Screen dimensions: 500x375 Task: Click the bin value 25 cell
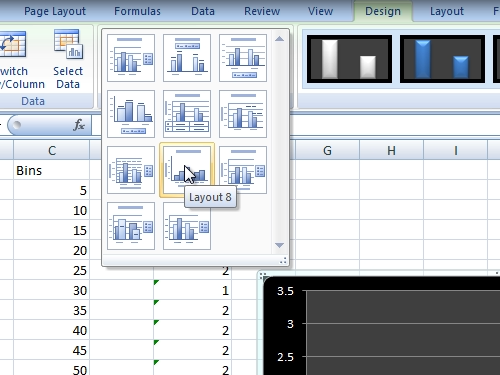[x=52, y=270]
